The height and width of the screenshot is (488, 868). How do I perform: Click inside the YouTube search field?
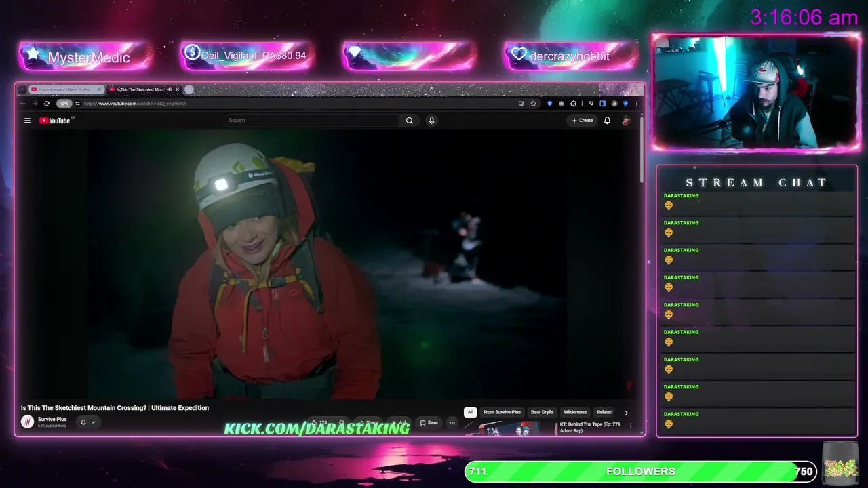[313, 121]
